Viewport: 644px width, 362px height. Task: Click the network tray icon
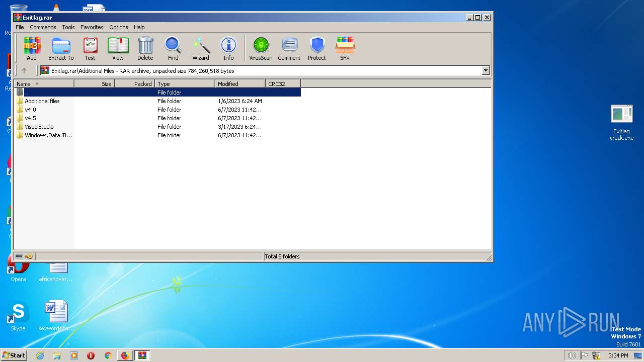pyautogui.click(x=596, y=355)
